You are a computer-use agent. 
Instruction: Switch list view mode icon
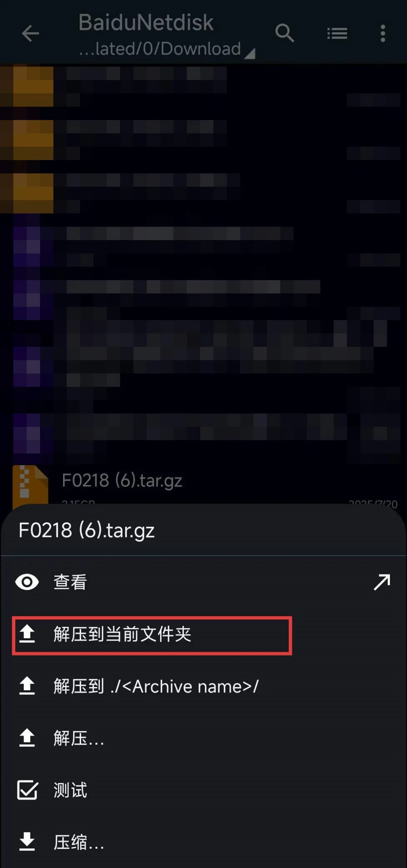337,33
